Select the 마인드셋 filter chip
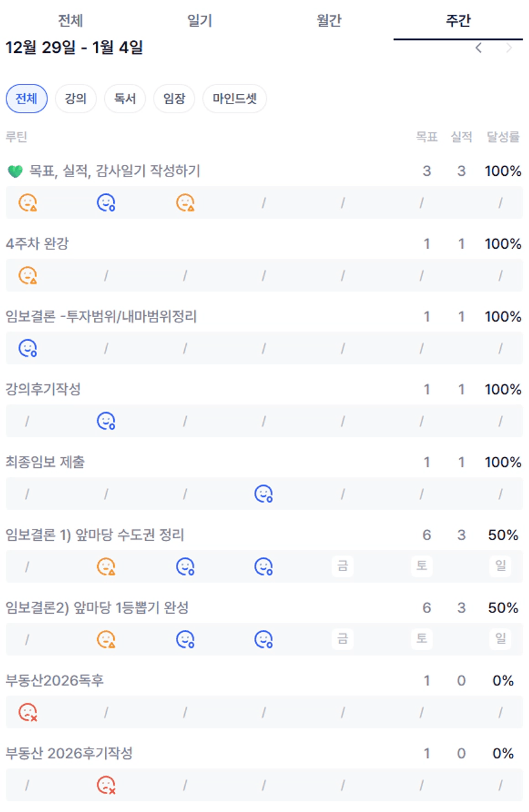 (235, 99)
